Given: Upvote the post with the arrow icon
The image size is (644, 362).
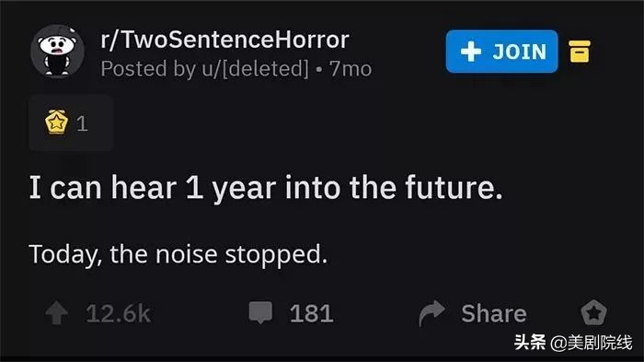Looking at the screenshot, I should point(57,313).
